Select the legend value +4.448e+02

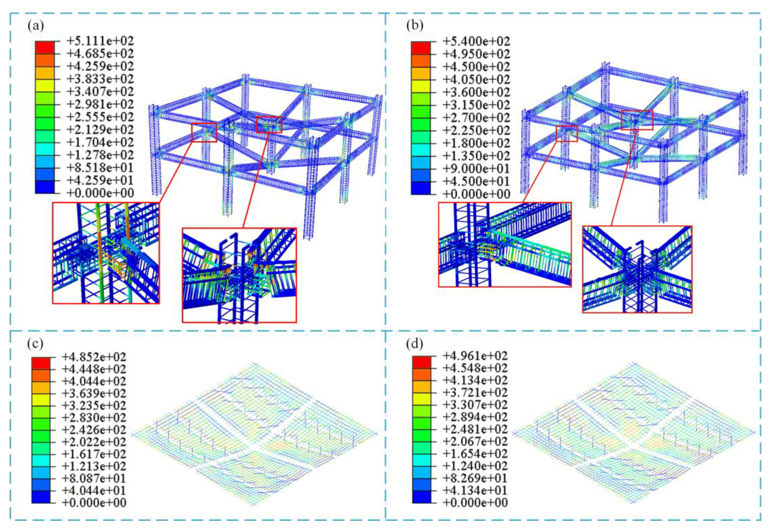click(x=94, y=369)
